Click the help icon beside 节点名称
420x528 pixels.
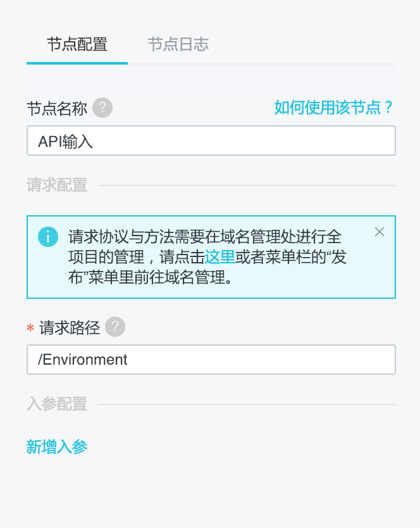coord(102,108)
